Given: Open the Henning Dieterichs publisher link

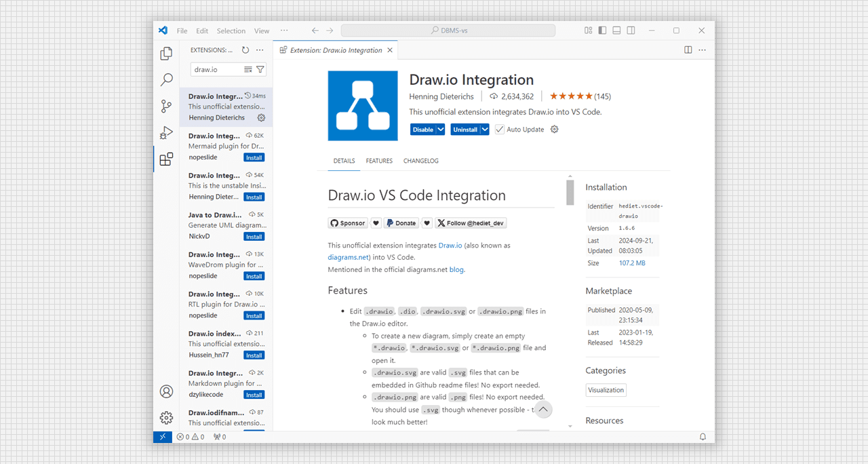Looking at the screenshot, I should [x=441, y=96].
